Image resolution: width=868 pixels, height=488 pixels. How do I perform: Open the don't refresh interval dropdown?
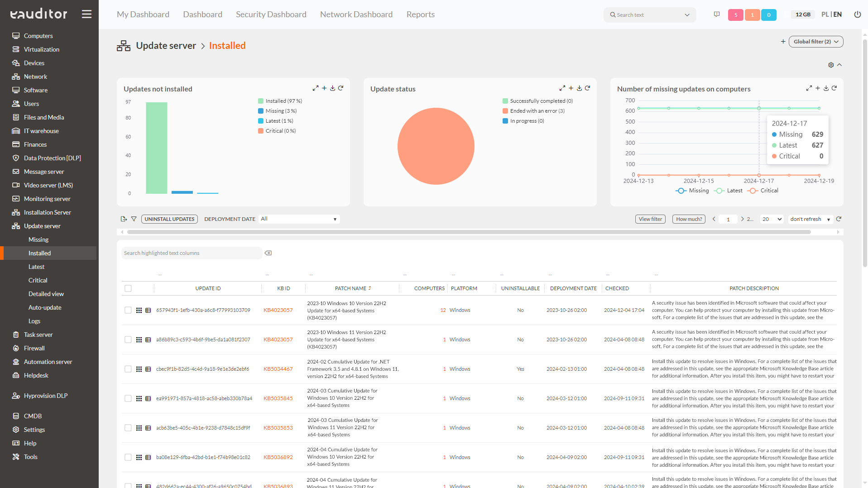tap(810, 219)
